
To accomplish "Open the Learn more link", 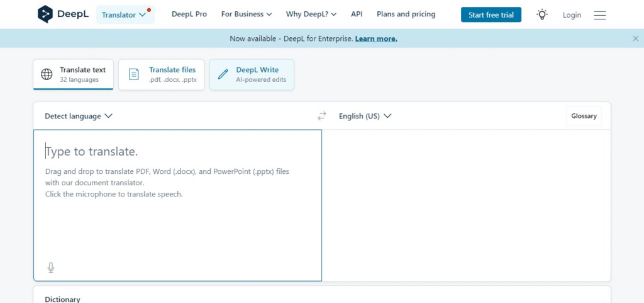I will (376, 38).
